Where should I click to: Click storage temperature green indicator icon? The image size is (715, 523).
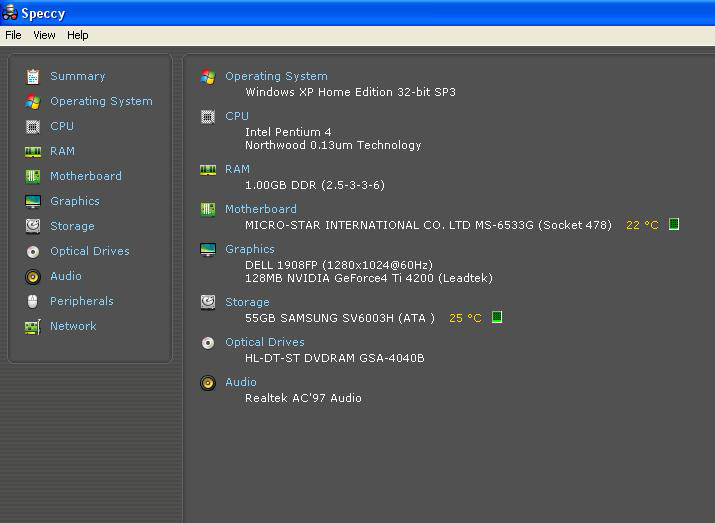tap(497, 317)
